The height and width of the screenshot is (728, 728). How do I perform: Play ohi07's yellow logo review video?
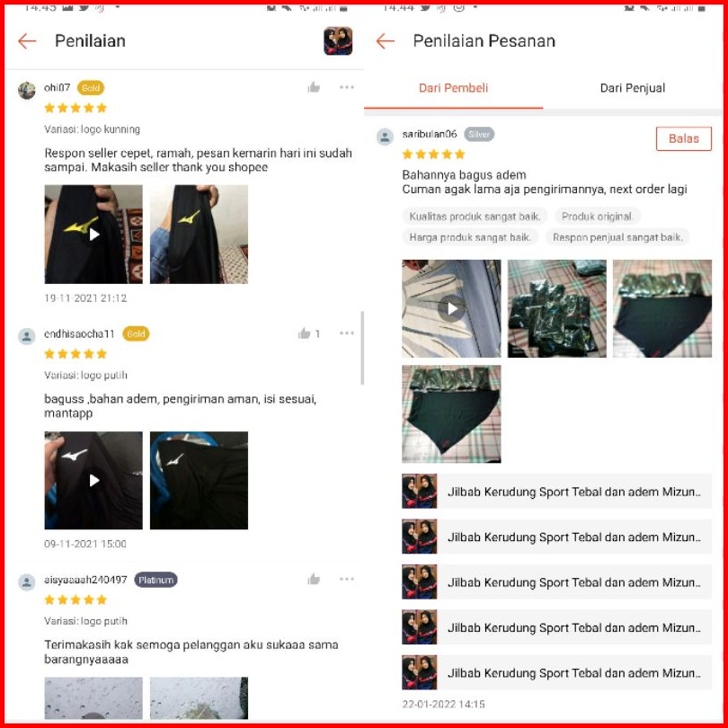[93, 235]
